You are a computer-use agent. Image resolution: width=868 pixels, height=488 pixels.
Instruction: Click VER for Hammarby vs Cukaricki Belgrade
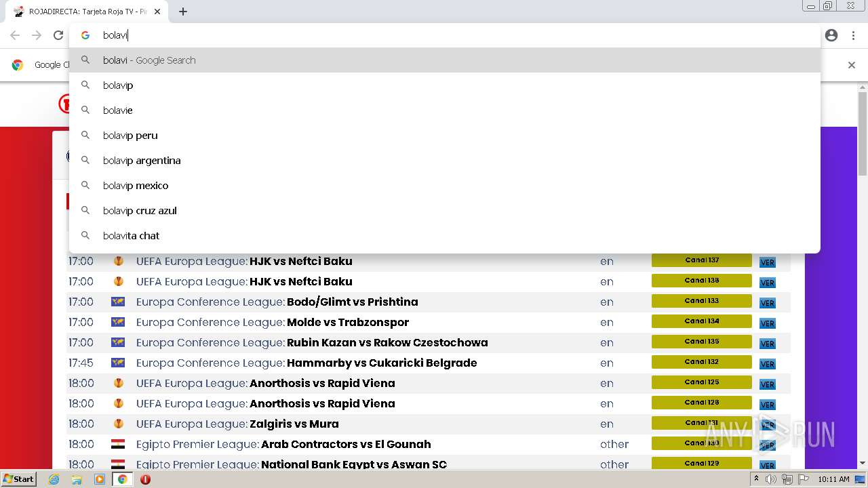767,364
